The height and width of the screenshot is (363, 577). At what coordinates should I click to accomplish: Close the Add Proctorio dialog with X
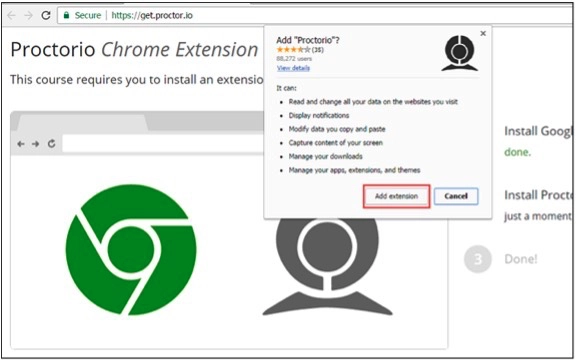(x=483, y=34)
